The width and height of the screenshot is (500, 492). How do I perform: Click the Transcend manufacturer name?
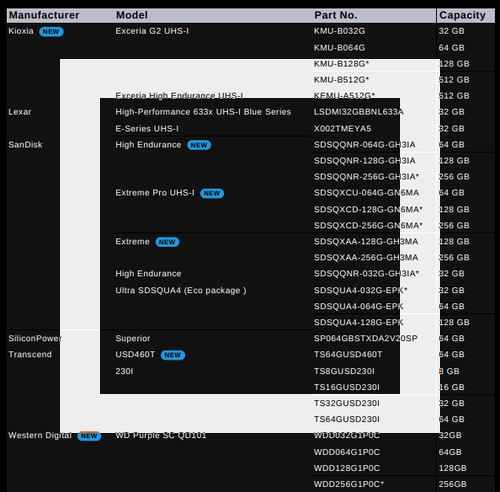(30, 354)
